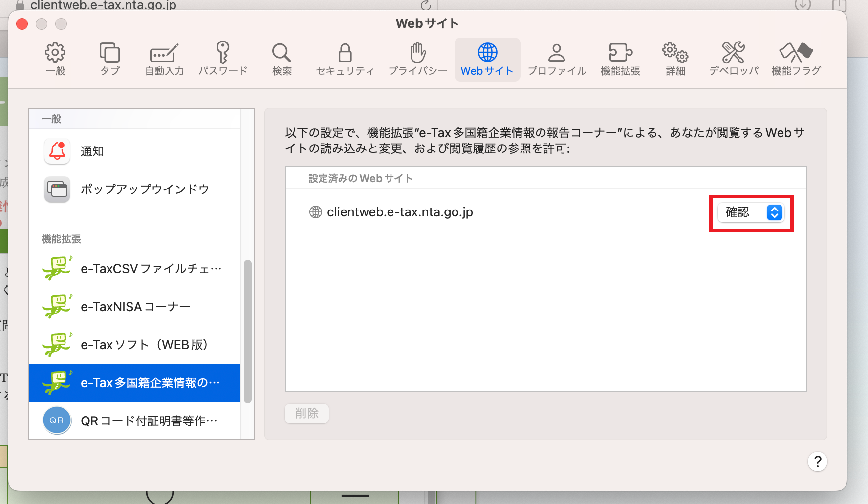
Task: Reload the page in the Safari window
Action: 426,5
